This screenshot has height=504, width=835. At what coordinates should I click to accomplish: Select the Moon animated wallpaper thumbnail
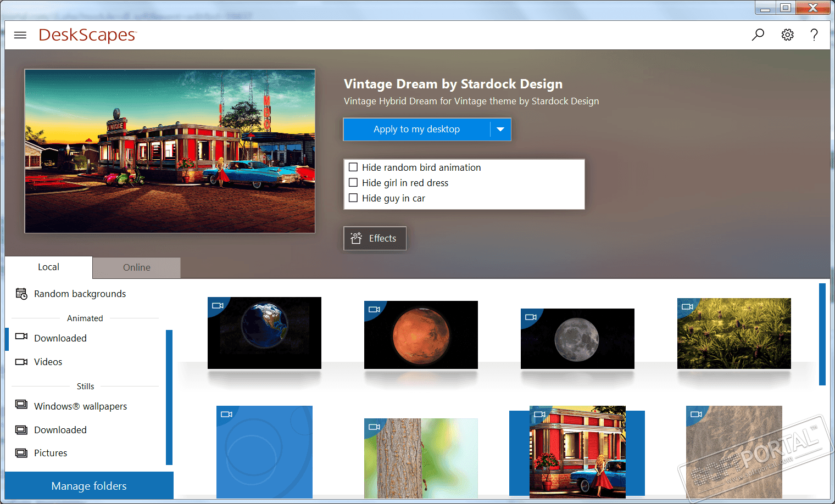[x=577, y=339]
